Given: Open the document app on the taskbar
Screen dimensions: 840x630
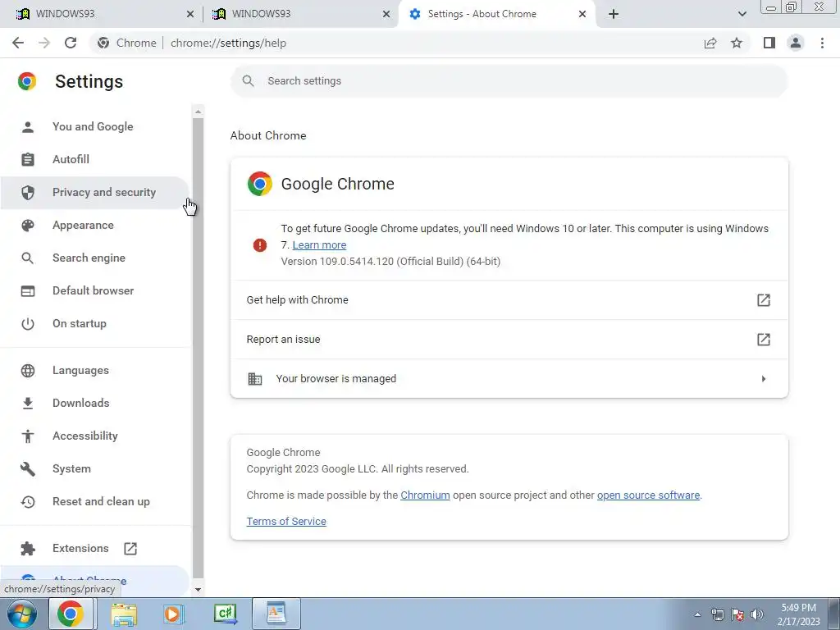Looking at the screenshot, I should tap(276, 614).
